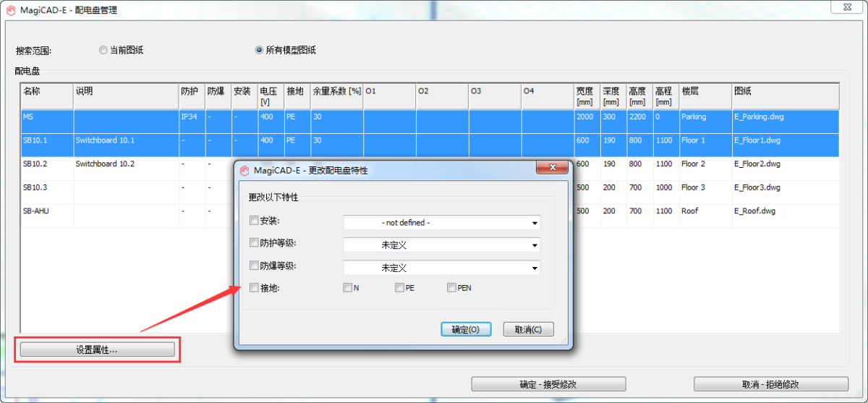
Task: Sort by the 说明 column header
Action: point(126,96)
